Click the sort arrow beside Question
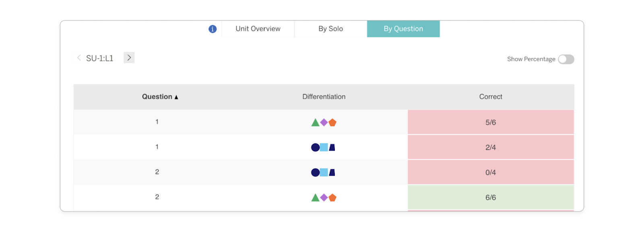 (176, 97)
